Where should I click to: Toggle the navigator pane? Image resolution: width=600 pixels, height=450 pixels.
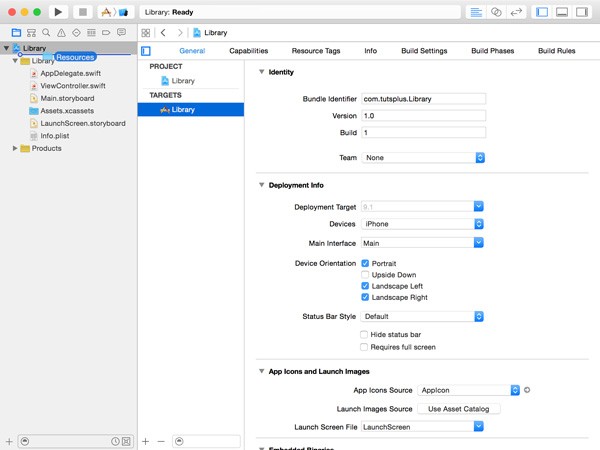tap(542, 12)
